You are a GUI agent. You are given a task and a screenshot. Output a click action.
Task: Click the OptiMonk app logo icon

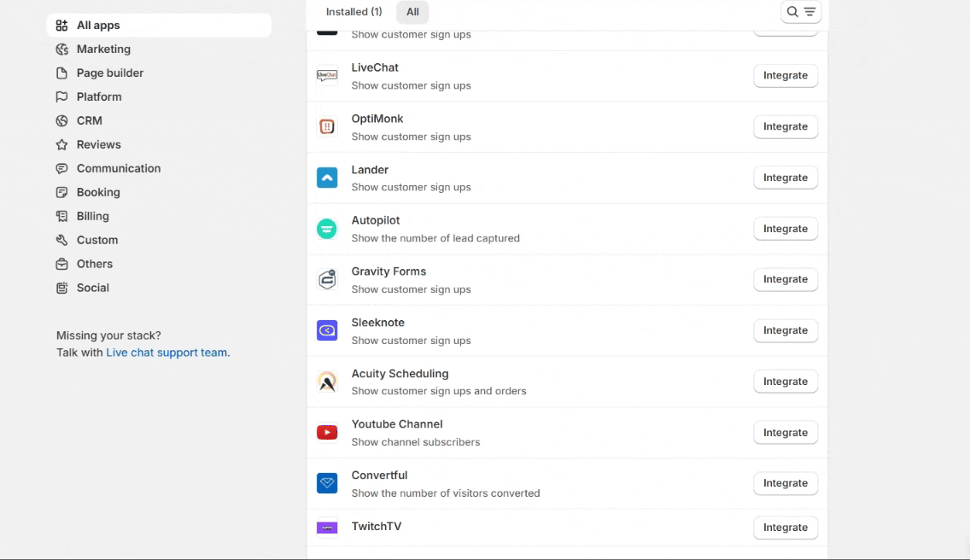[327, 127]
